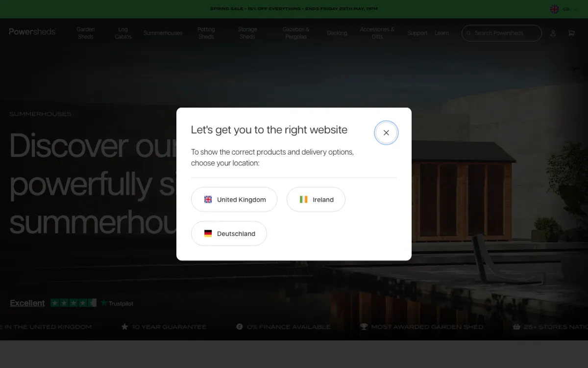Click the United Kingdom flag icon in dialog
The height and width of the screenshot is (368, 588).
(208, 200)
